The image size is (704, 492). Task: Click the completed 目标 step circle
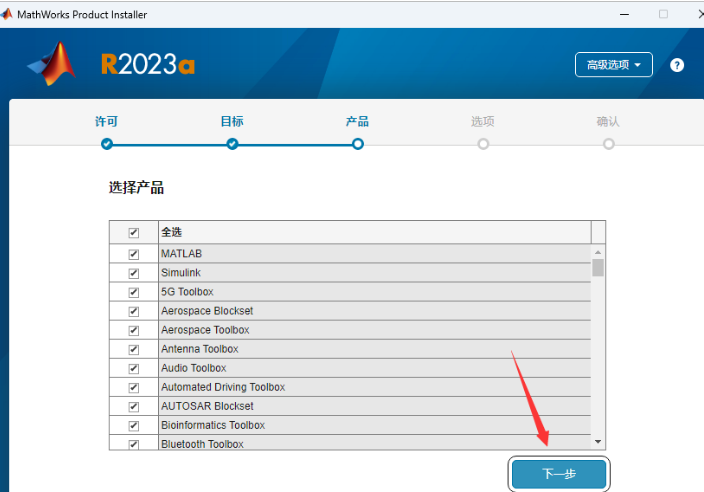coord(232,144)
